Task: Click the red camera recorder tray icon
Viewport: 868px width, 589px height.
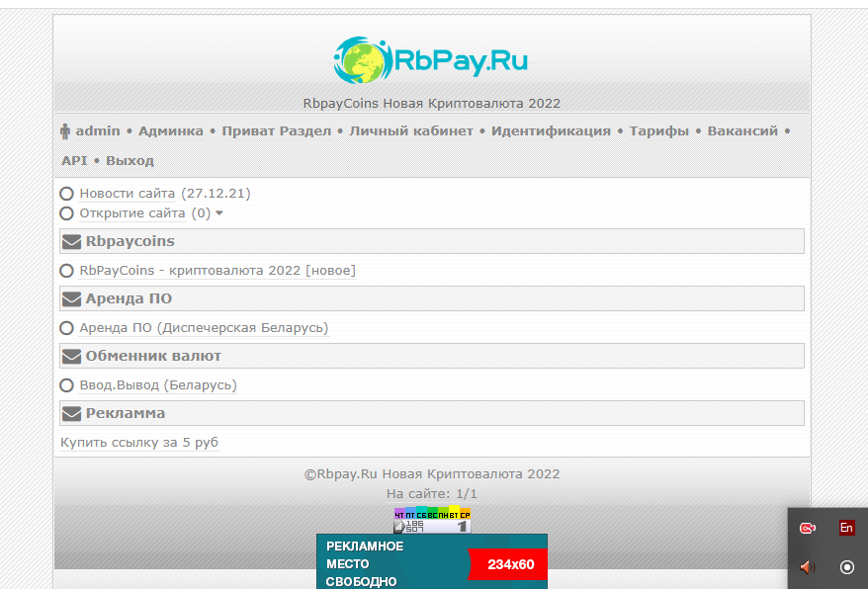Action: click(808, 528)
